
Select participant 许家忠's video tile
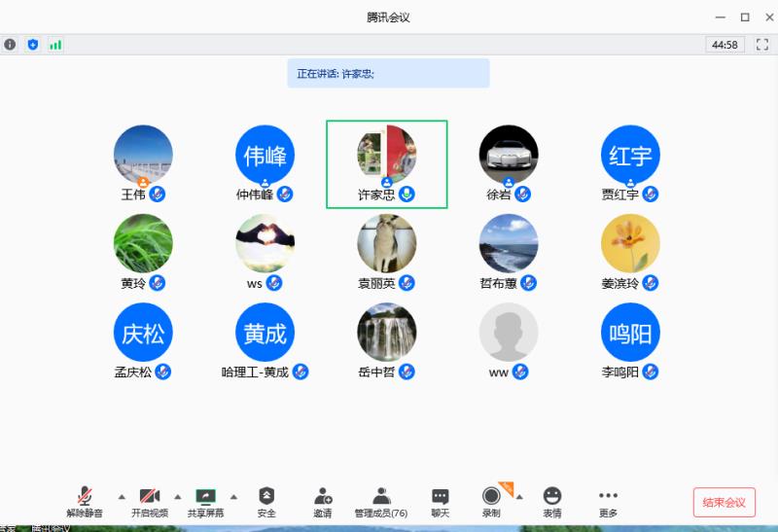point(386,162)
